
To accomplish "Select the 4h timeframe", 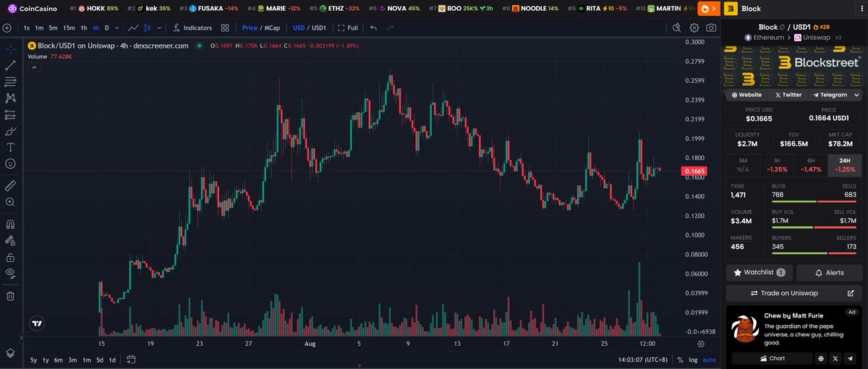I will pyautogui.click(x=96, y=27).
